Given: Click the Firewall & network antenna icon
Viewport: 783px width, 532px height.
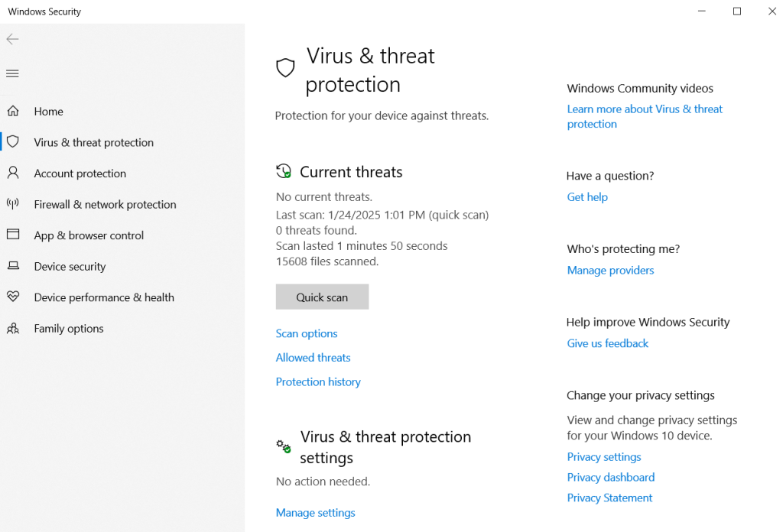Looking at the screenshot, I should pos(13,204).
